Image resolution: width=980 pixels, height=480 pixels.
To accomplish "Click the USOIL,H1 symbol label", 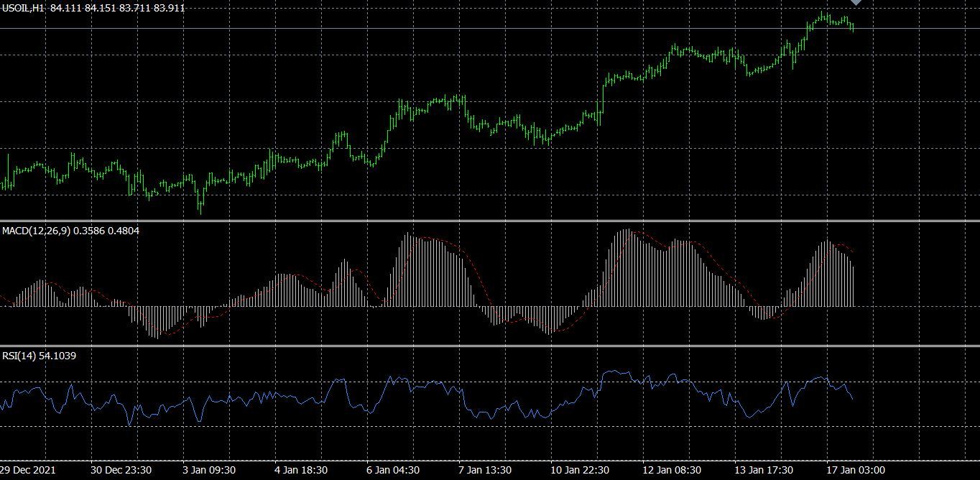I will coord(23,8).
